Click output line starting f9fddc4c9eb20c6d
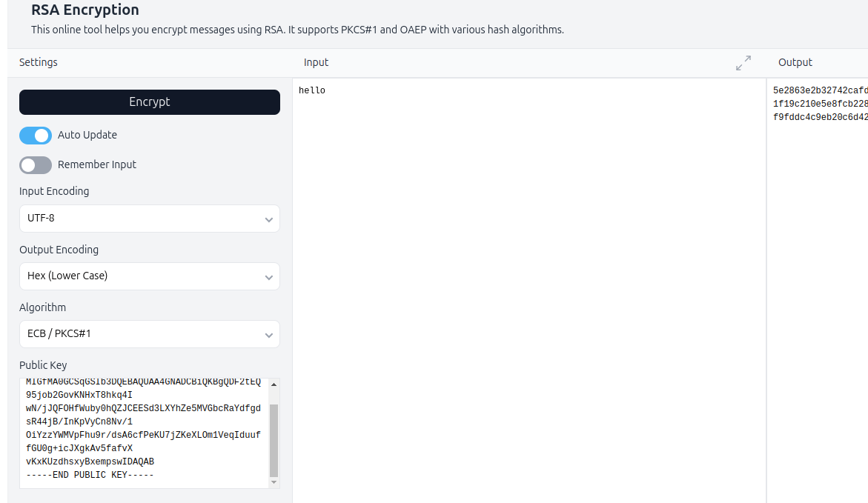 821,117
